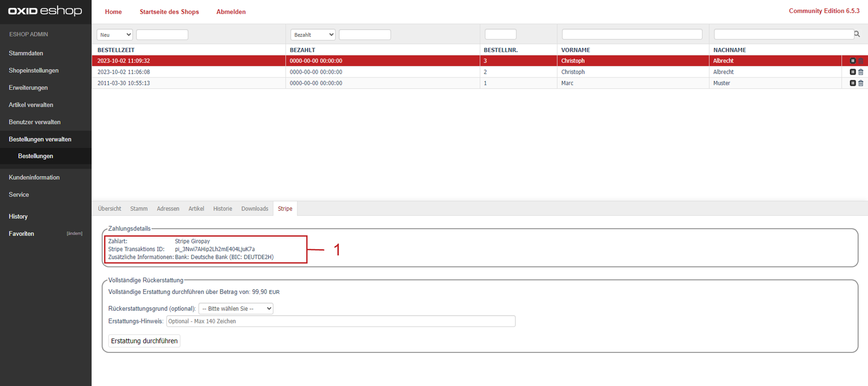
Task: Go to Home link in top bar
Action: [x=113, y=12]
